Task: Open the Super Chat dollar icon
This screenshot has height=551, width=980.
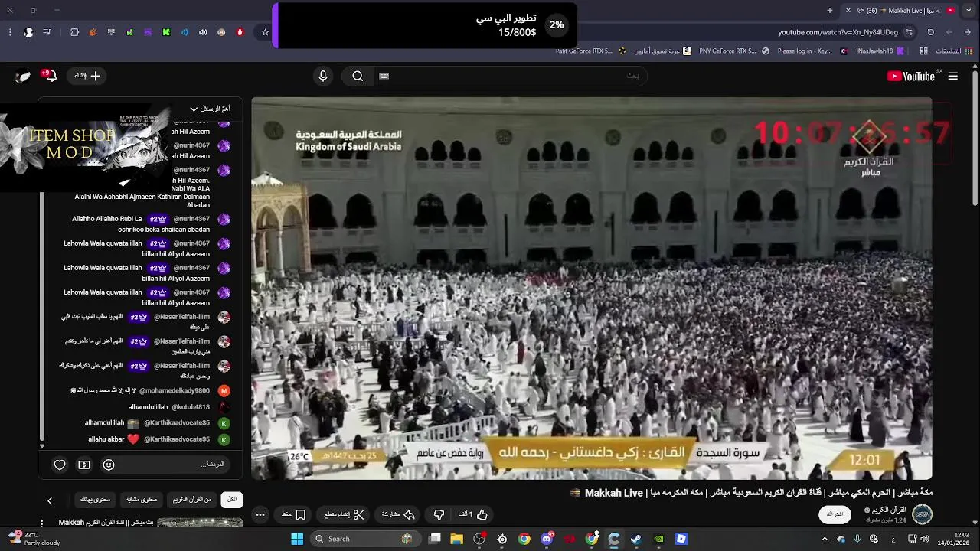Action: pos(84,465)
